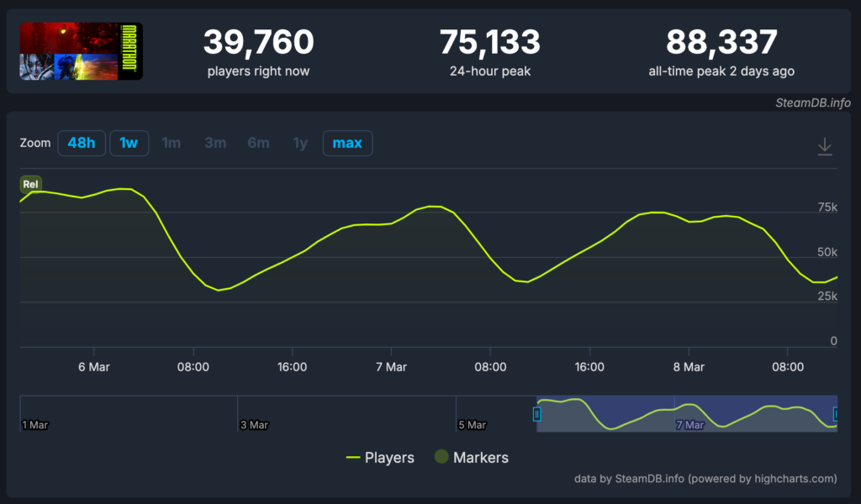The height and width of the screenshot is (504, 861).
Task: Click the Marathon game thumbnail image
Action: click(81, 51)
